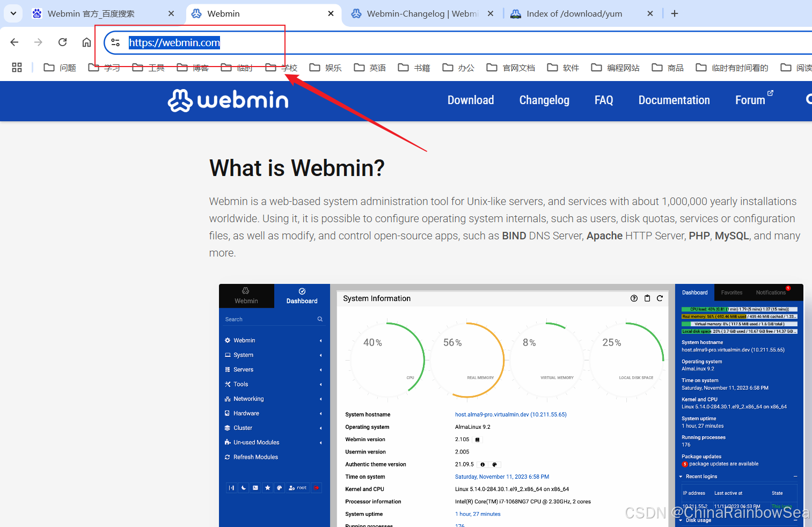Refresh System Information with the reload icon
This screenshot has width=812, height=527.
(x=660, y=298)
